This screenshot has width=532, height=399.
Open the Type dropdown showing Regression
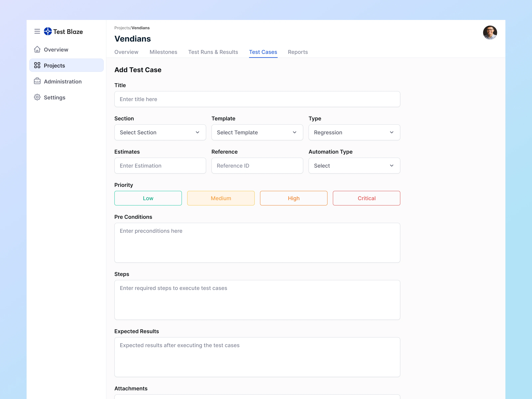pyautogui.click(x=354, y=132)
